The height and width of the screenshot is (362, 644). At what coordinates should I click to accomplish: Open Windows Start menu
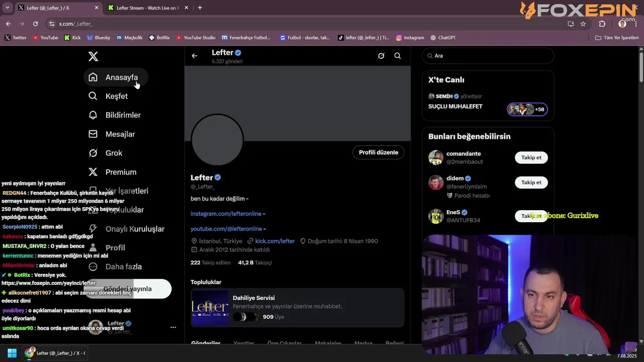point(12,353)
